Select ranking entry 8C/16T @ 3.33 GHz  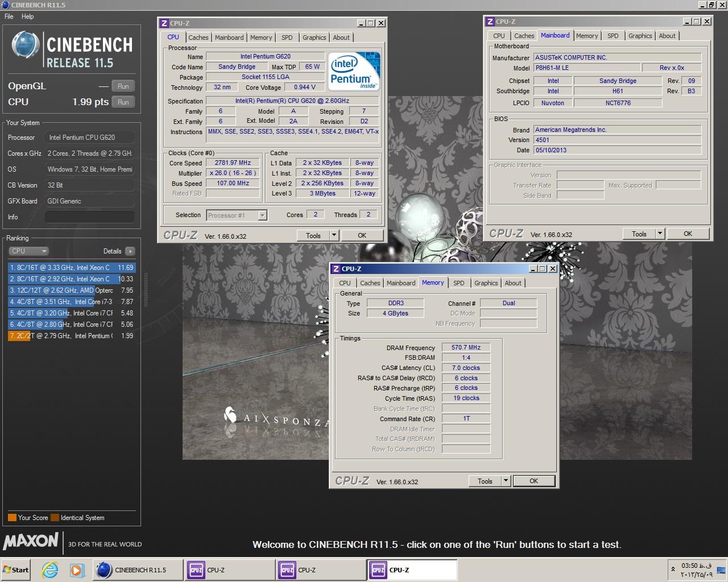(71, 267)
